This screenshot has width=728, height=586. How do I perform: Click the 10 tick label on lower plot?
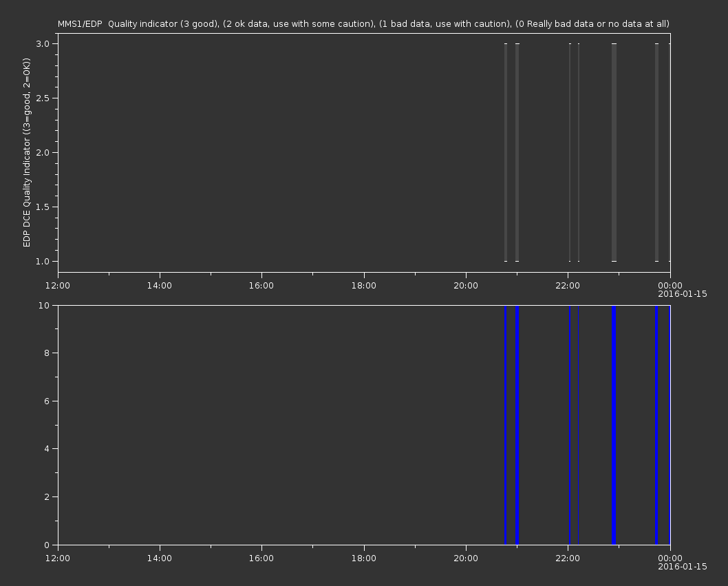coord(43,305)
